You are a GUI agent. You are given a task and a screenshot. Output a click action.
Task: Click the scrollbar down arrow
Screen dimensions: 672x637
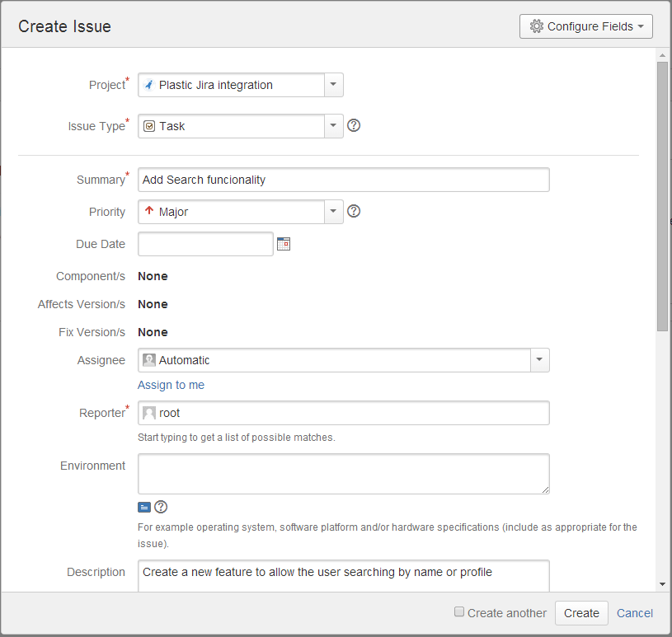tap(663, 584)
